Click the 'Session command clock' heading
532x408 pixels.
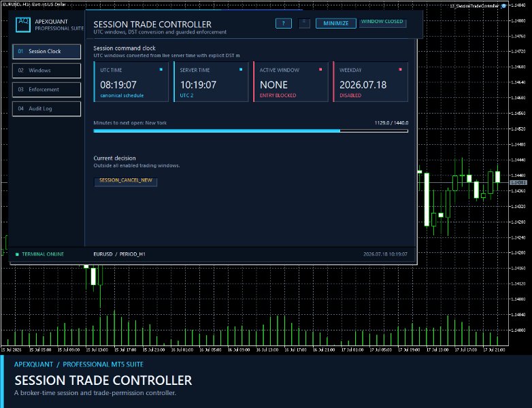click(x=124, y=48)
